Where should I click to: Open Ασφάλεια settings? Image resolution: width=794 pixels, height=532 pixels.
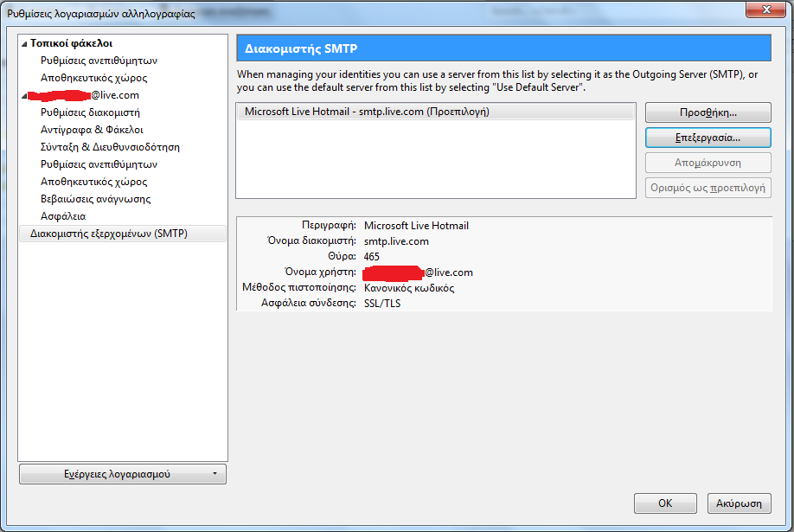tap(63, 216)
